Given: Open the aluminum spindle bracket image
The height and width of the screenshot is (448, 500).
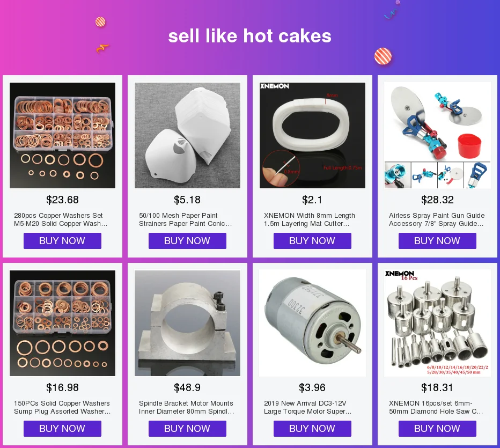Looking at the screenshot, I should click(x=188, y=323).
